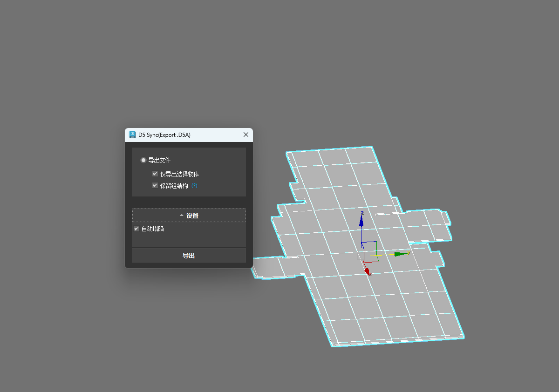Click the D5 Sync(Export .D5A) title bar

click(186, 135)
